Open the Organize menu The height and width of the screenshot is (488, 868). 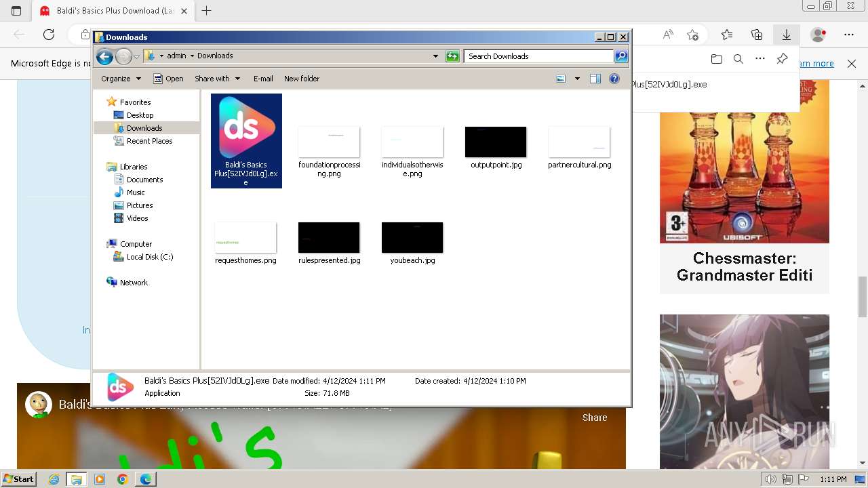[121, 79]
